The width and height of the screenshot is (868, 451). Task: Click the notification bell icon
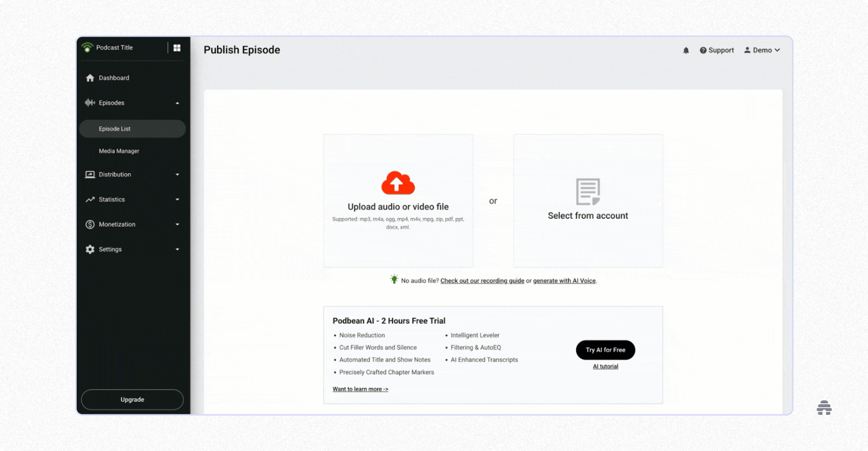point(686,50)
